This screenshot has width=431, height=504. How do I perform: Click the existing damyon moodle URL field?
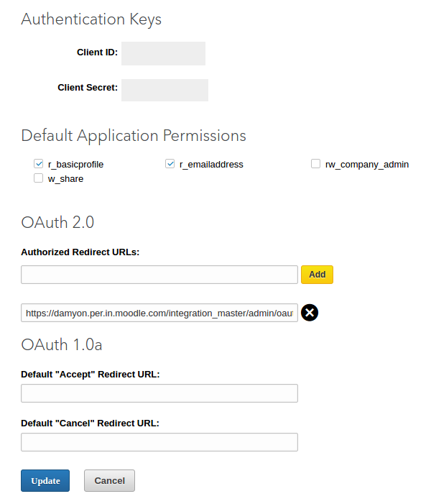click(159, 313)
